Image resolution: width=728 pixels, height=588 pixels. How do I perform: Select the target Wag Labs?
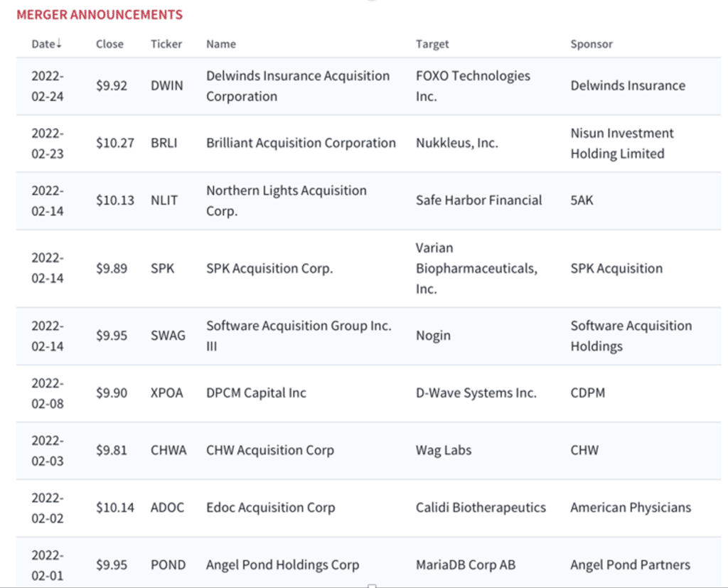pyautogui.click(x=444, y=450)
